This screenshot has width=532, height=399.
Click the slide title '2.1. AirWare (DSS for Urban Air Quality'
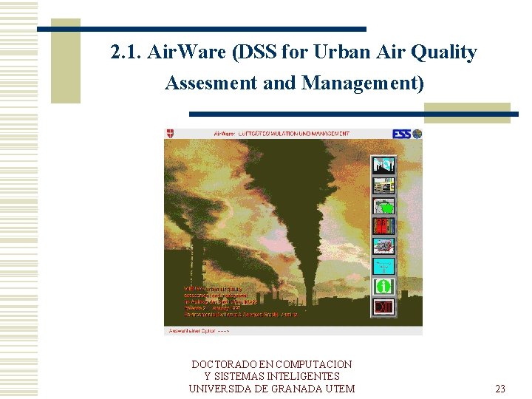(294, 52)
